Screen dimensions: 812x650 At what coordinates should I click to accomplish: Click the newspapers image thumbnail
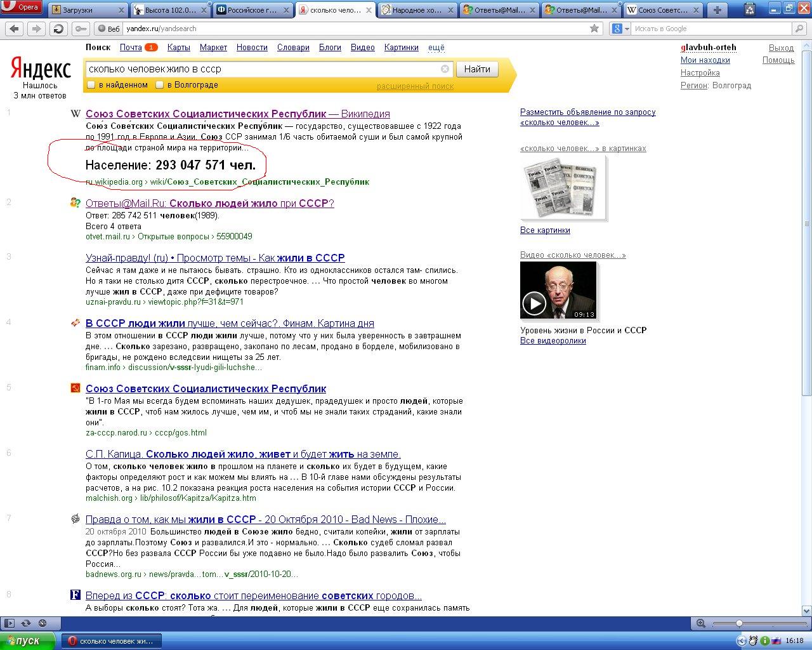(x=563, y=189)
